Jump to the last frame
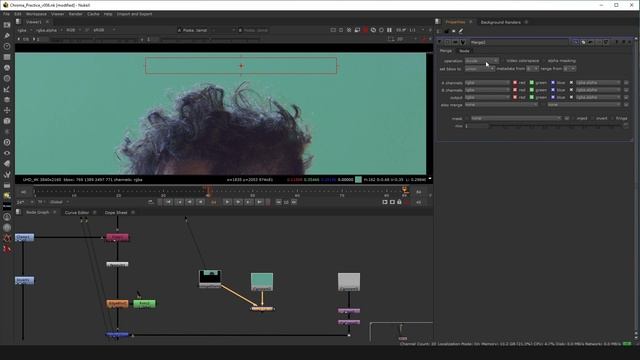The width and height of the screenshot is (640, 360). (260, 202)
